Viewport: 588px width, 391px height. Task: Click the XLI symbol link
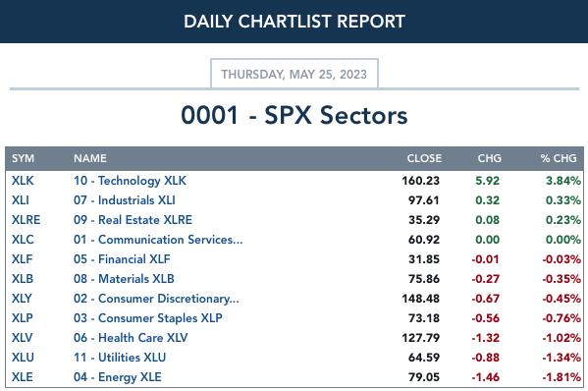[21, 200]
